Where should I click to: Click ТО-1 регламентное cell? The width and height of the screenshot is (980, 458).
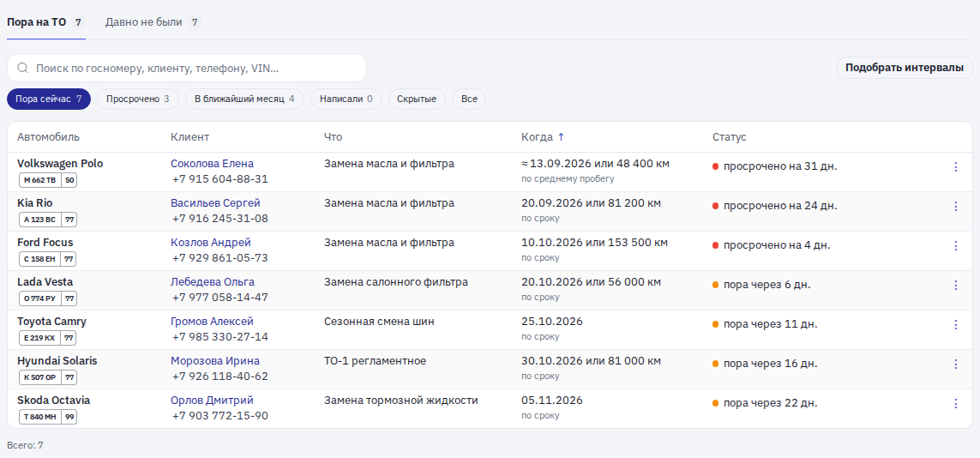pos(375,360)
